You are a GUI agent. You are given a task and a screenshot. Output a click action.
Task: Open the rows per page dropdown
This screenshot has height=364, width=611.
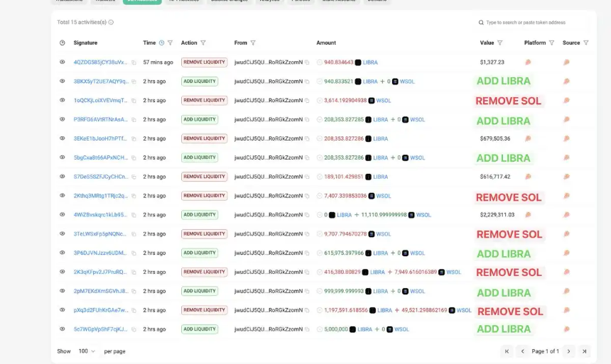click(87, 351)
